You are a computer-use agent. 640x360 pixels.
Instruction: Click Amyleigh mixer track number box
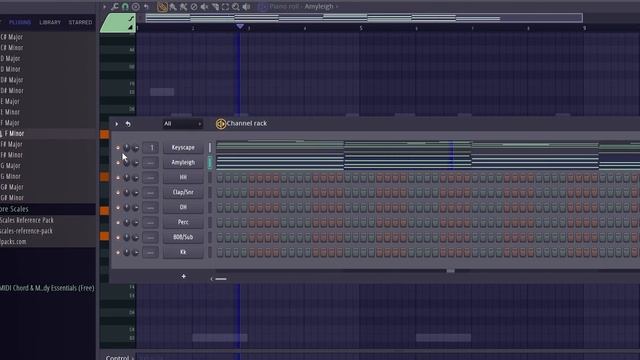click(151, 163)
